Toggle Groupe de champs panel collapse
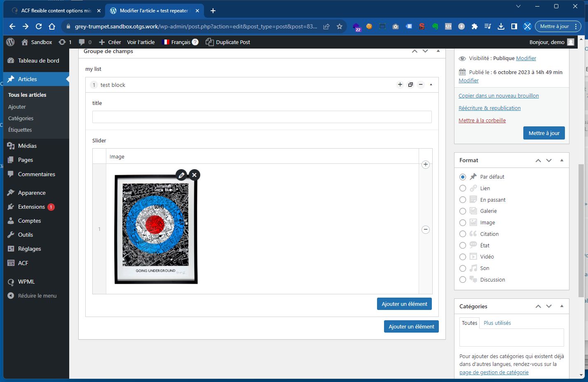The height and width of the screenshot is (382, 588). [x=438, y=51]
